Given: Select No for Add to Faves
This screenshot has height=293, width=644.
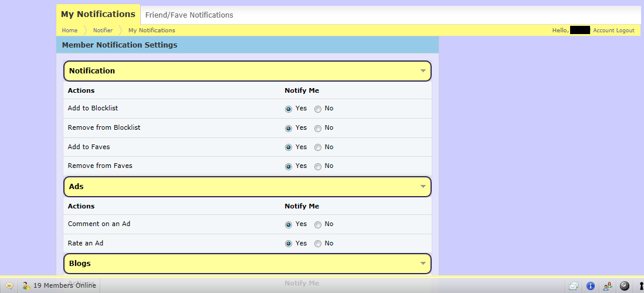Looking at the screenshot, I should coord(317,147).
